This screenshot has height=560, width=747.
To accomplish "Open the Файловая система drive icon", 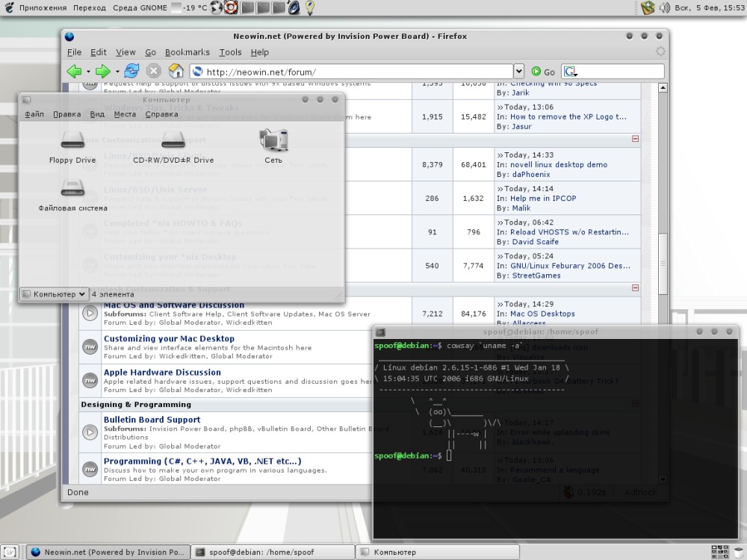I will pyautogui.click(x=72, y=187).
